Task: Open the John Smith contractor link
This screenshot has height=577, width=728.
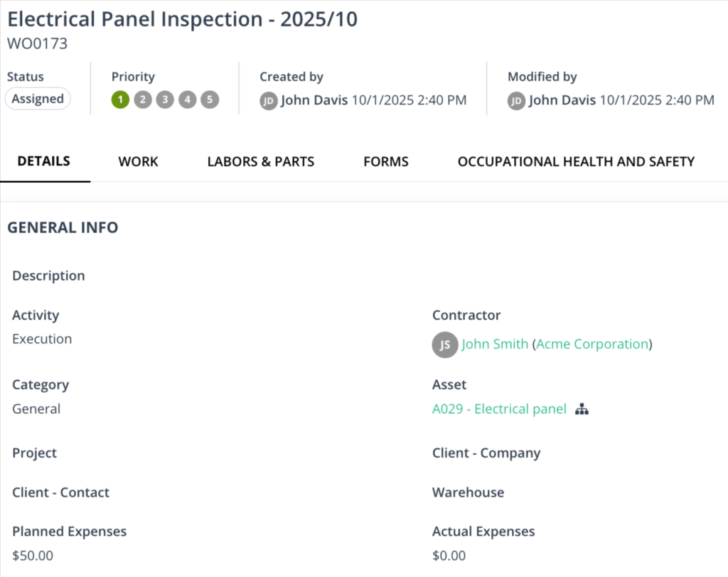Action: (x=495, y=344)
